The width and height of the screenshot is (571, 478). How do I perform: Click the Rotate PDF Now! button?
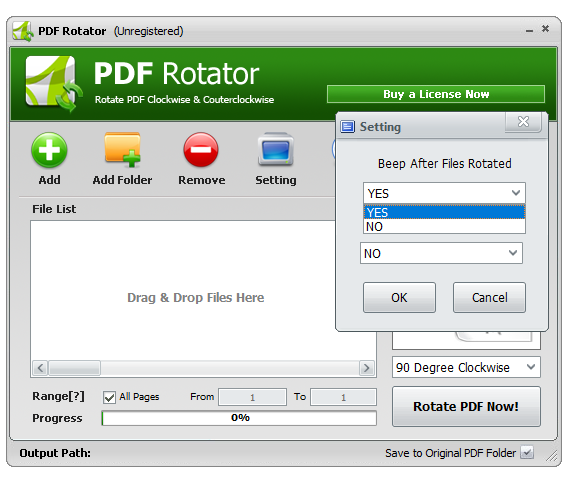click(466, 406)
